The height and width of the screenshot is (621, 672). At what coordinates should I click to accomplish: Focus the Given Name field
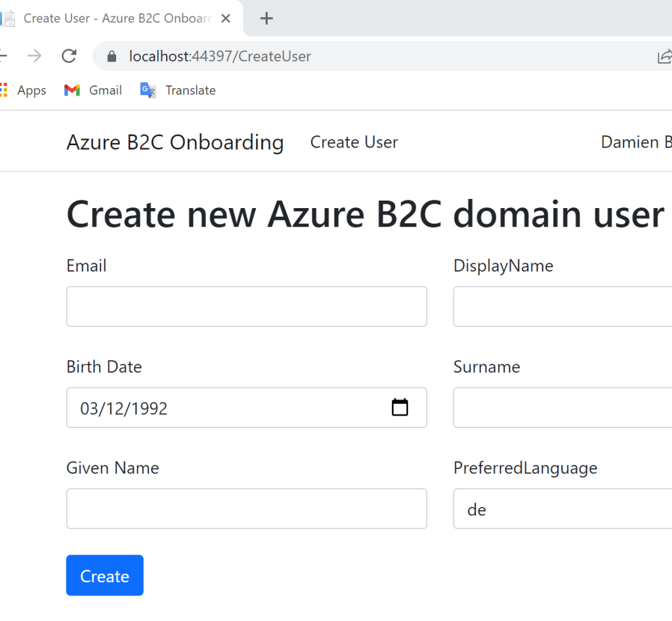tap(246, 509)
